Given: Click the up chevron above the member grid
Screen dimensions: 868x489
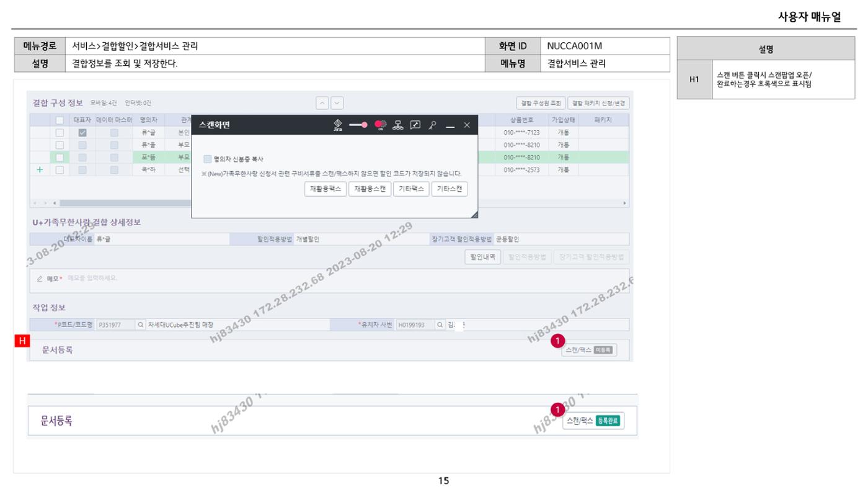Looking at the screenshot, I should click(x=323, y=103).
